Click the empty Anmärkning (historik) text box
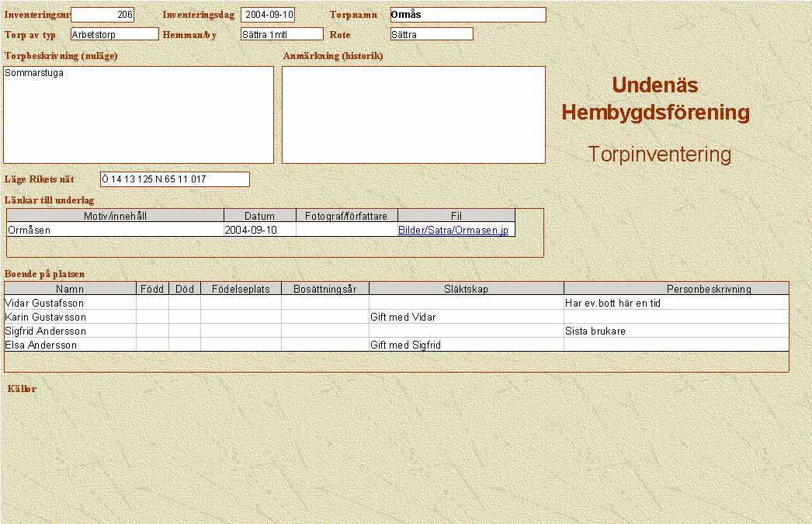The height and width of the screenshot is (524, 812). click(x=414, y=115)
